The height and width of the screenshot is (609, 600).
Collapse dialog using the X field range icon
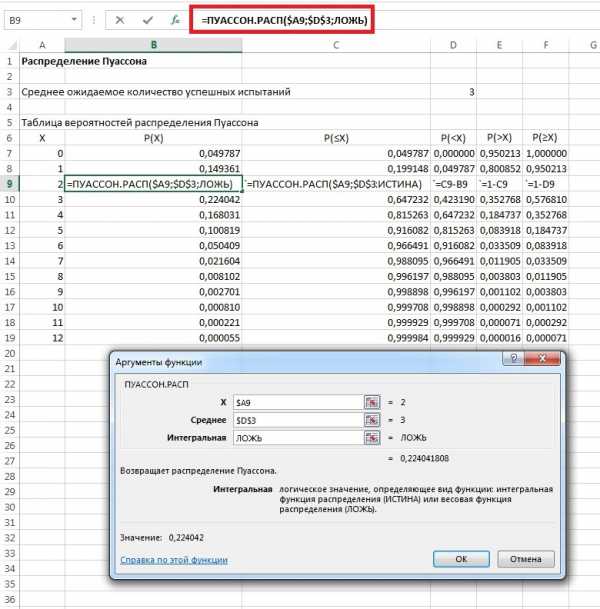coord(371,401)
